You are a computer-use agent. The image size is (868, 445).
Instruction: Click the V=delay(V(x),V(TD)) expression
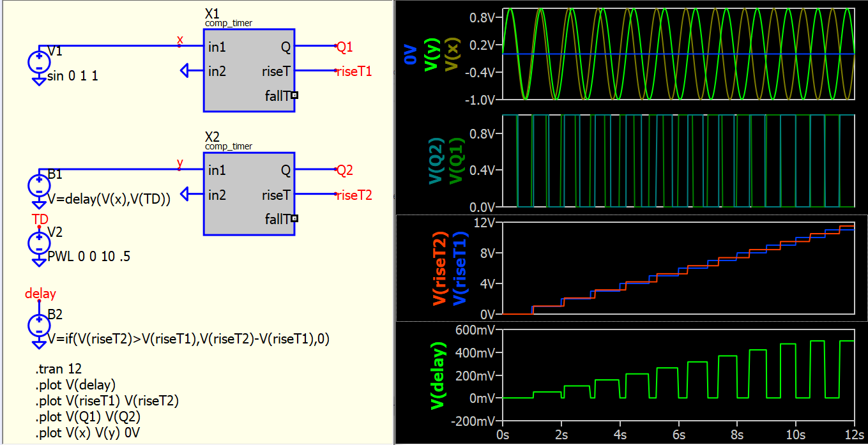tap(109, 199)
